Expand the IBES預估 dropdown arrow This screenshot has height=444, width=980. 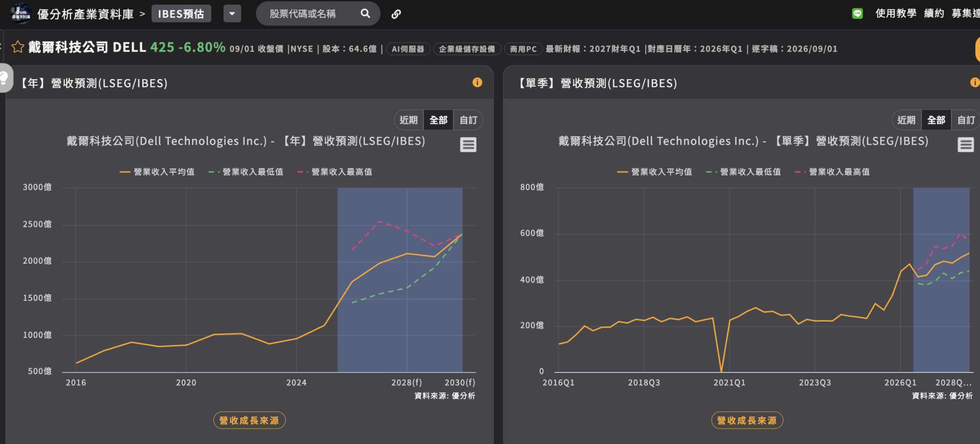pos(232,14)
